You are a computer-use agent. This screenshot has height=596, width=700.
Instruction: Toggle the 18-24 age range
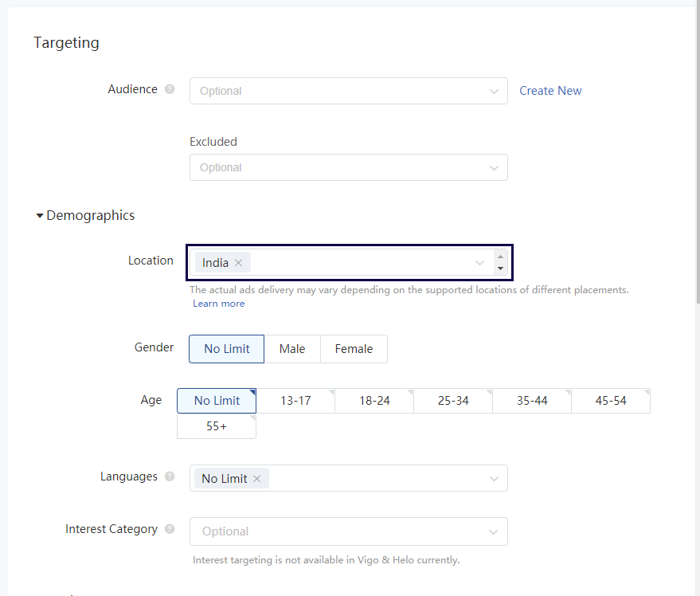click(x=374, y=401)
